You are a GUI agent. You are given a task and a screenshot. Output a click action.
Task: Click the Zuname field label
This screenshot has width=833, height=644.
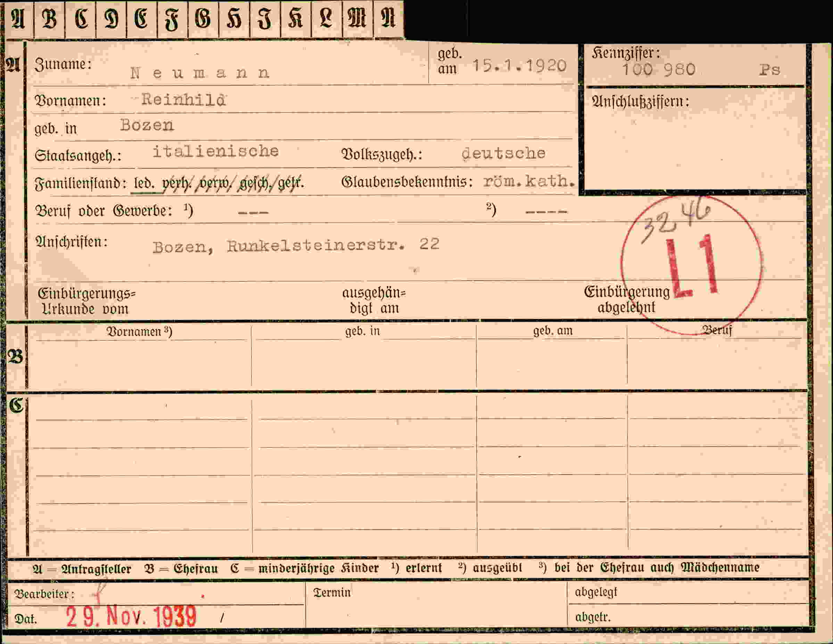(x=63, y=64)
